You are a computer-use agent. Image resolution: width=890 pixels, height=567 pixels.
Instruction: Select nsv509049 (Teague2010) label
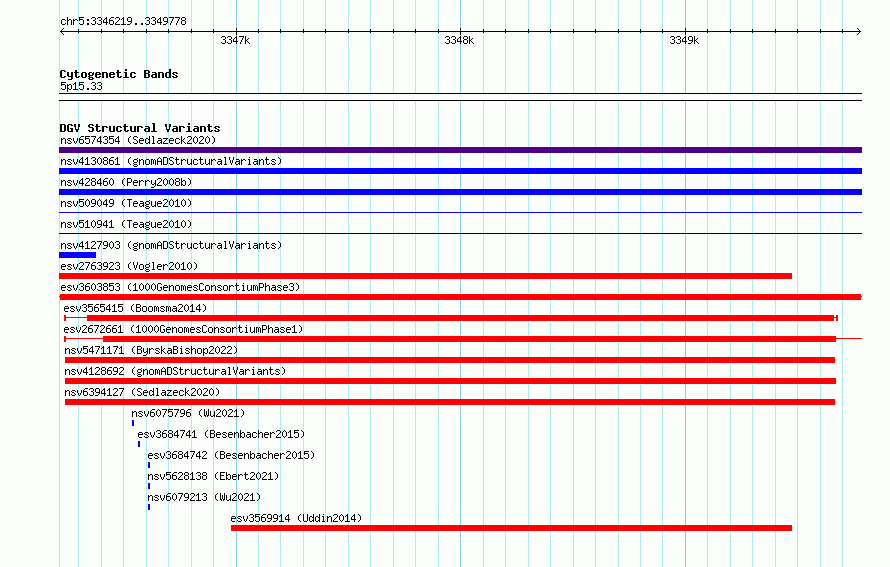click(126, 203)
